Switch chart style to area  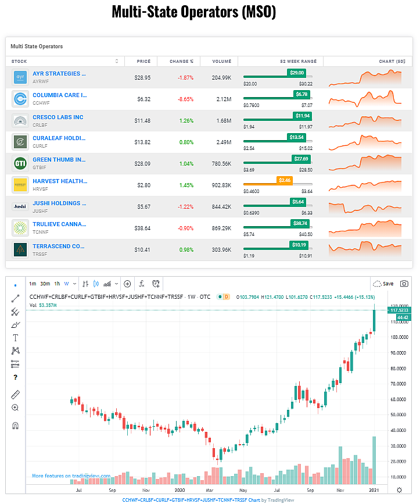click(107, 284)
